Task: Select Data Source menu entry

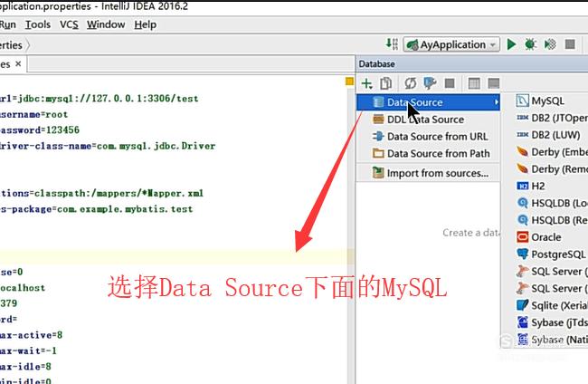Action: pos(428,102)
